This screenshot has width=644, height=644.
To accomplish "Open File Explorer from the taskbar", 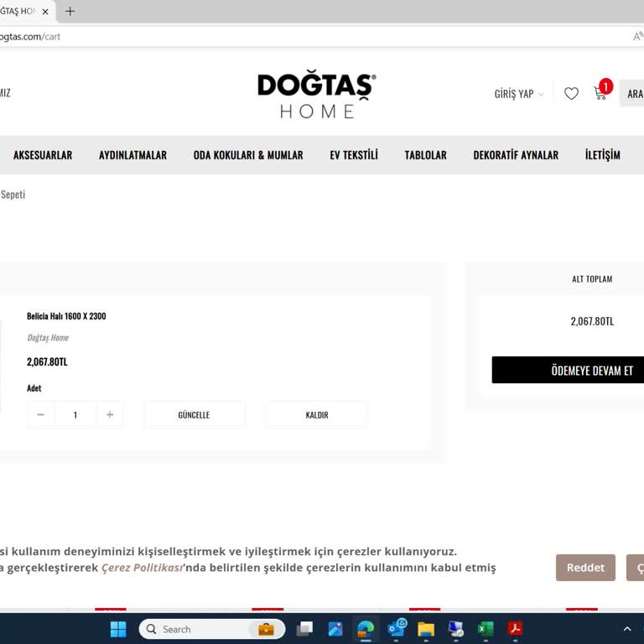I will click(426, 629).
